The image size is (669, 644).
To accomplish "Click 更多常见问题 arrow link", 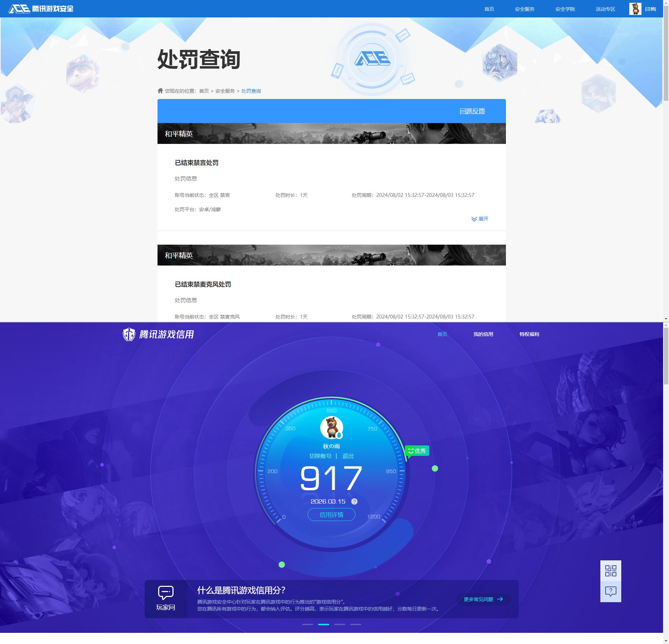I will [483, 599].
